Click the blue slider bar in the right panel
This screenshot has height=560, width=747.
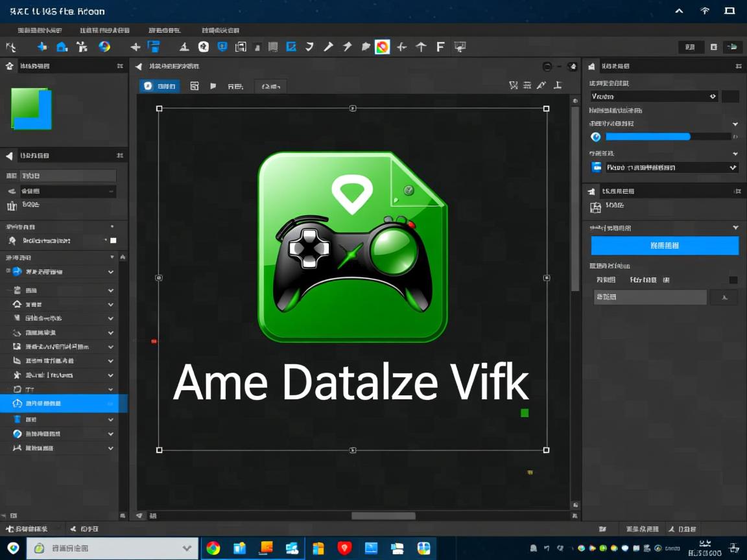coord(648,137)
